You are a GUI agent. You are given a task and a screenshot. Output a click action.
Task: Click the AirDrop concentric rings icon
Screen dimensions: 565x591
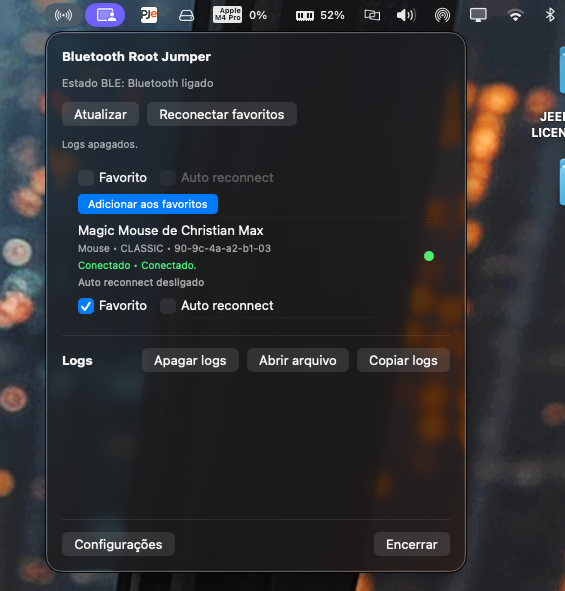point(442,15)
